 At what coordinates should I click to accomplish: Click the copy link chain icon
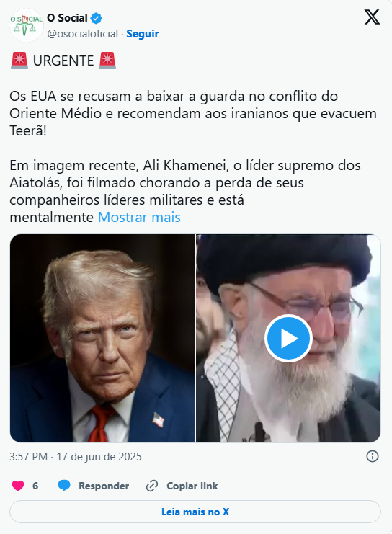152,486
